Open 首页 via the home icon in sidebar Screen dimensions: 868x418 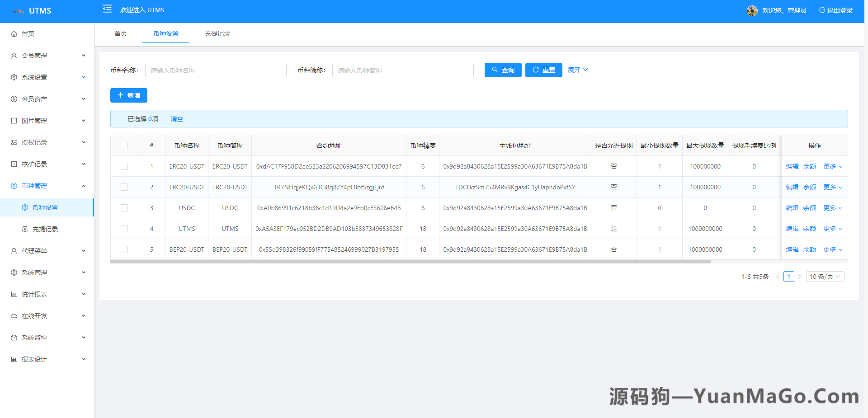(x=14, y=33)
